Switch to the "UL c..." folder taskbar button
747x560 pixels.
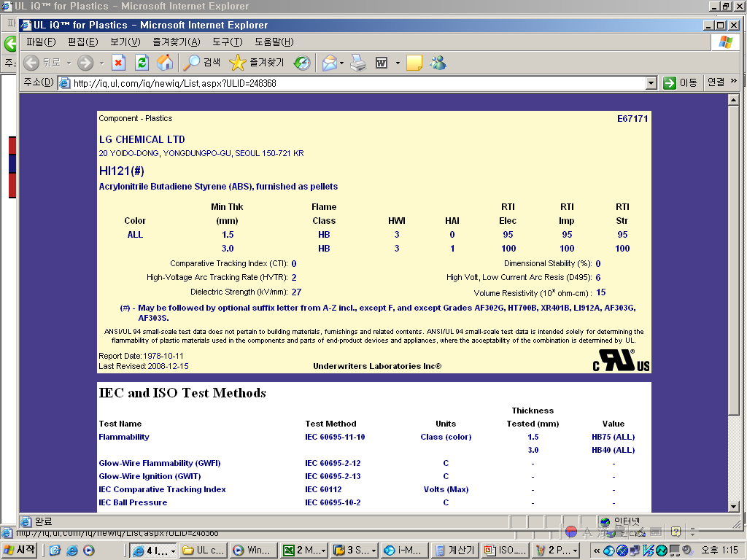204,551
